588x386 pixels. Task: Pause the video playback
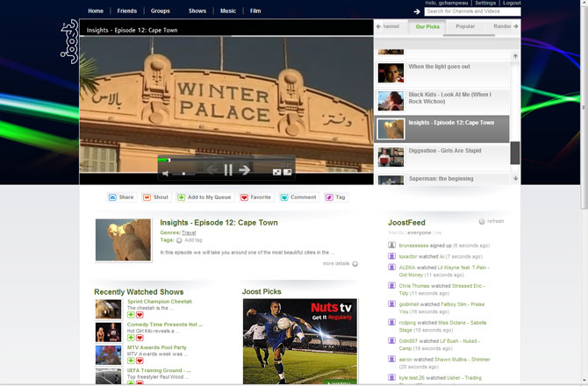(228, 170)
